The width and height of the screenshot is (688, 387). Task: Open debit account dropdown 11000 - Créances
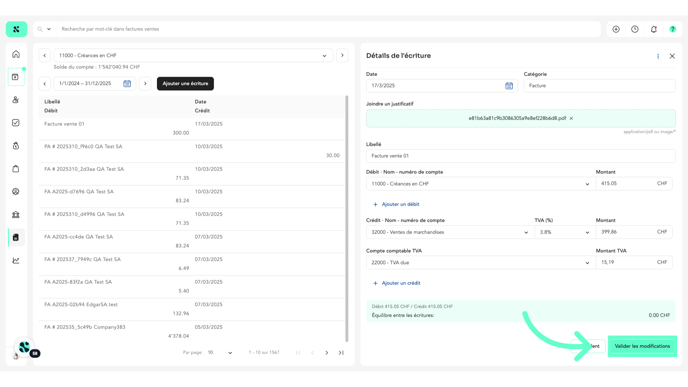point(480,184)
